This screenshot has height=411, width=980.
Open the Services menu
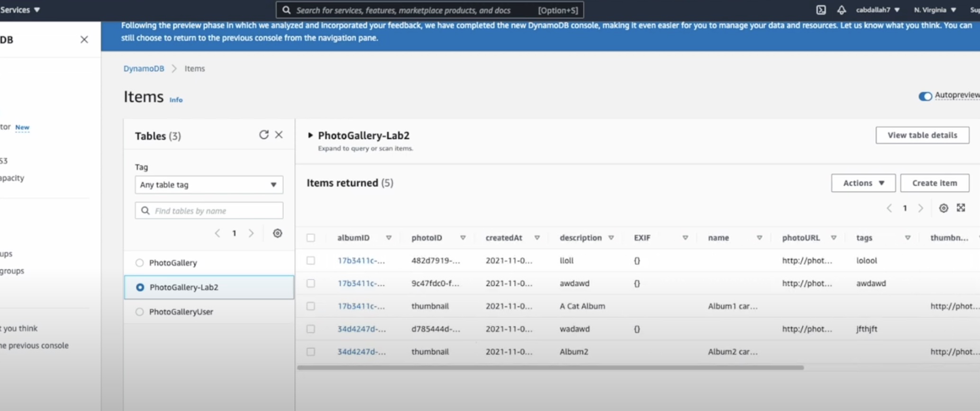(x=20, y=9)
